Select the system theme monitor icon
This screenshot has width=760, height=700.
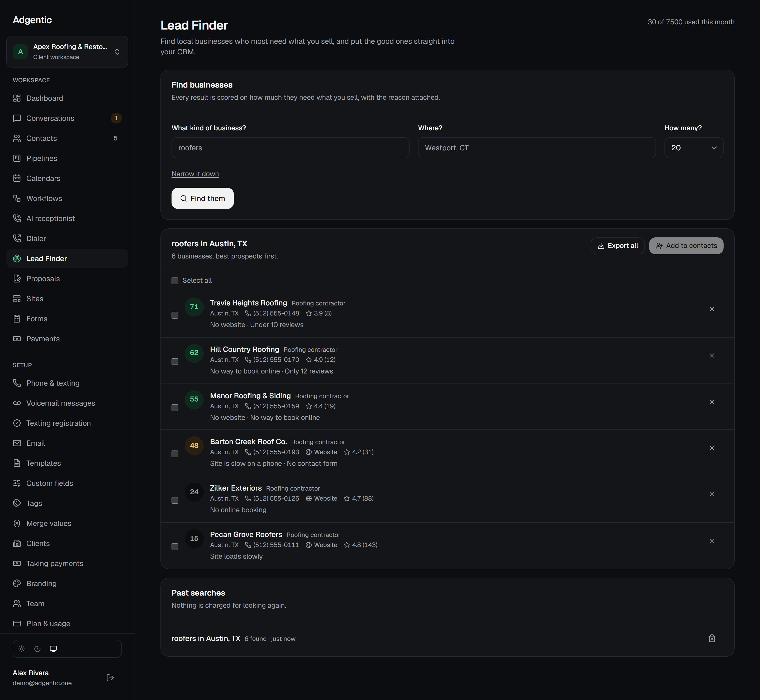click(x=54, y=649)
